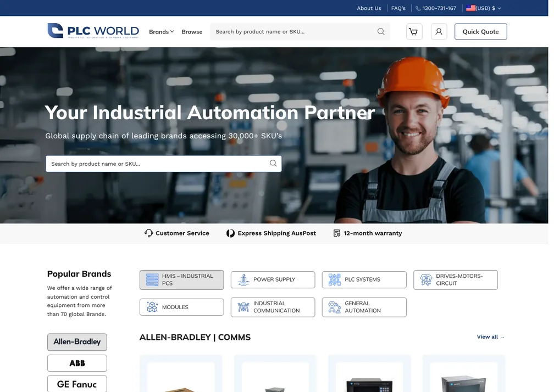Open the FAQ's link

[398, 8]
